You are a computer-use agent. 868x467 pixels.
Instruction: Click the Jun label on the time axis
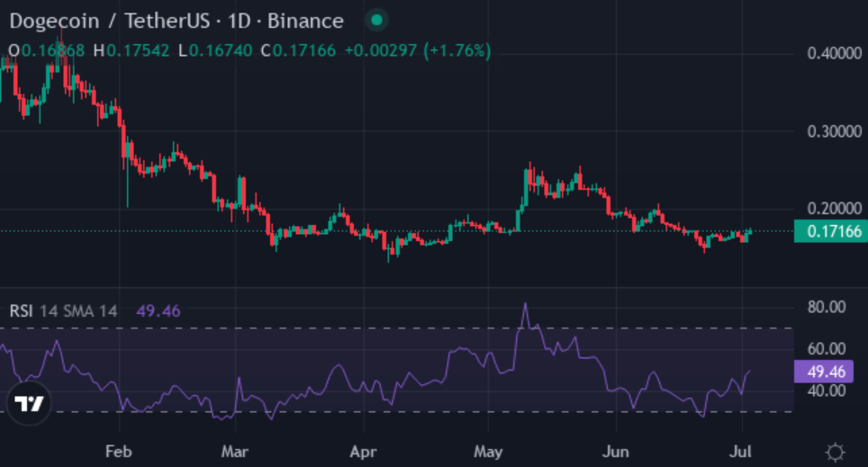[x=617, y=450]
